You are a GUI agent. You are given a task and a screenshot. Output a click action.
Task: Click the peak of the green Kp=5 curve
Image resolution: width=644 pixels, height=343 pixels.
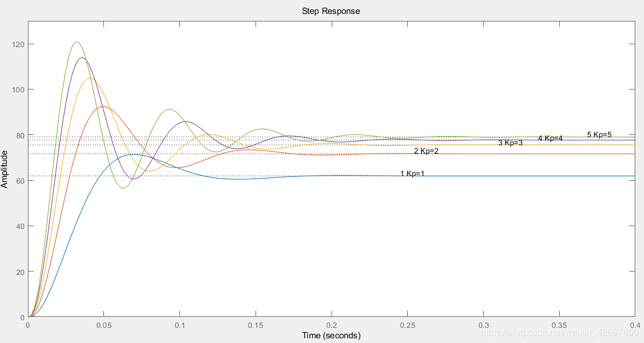tap(77, 41)
